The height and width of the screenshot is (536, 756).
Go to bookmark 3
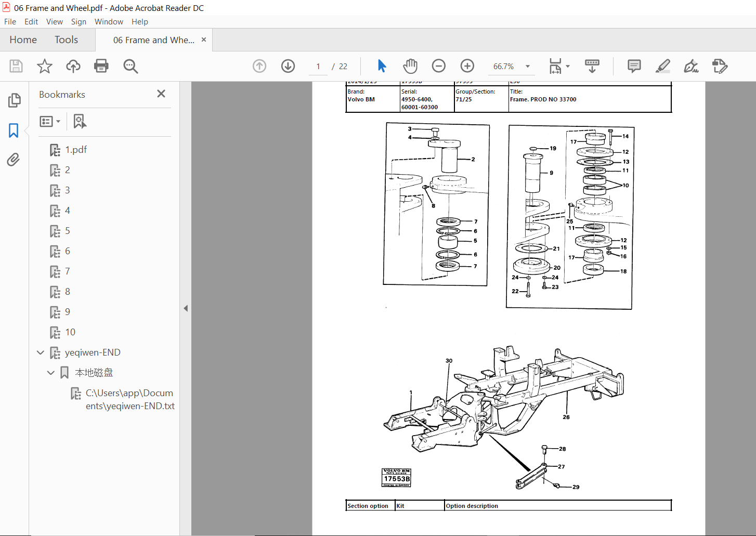click(68, 190)
